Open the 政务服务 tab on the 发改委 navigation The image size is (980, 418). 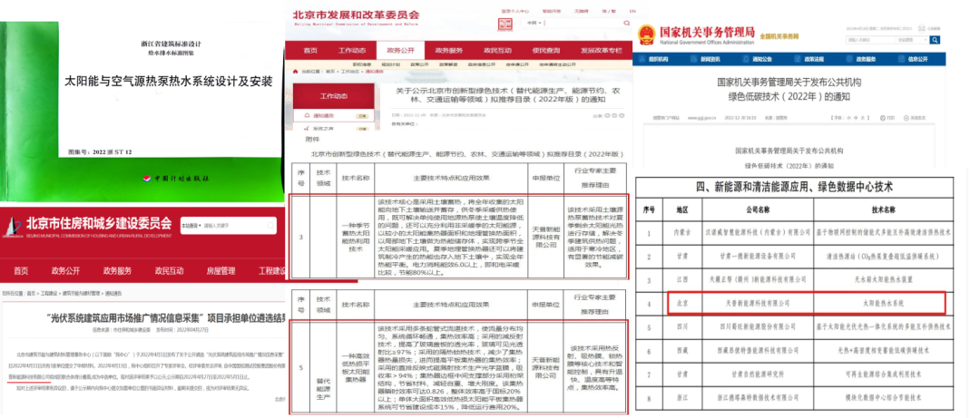pyautogui.click(x=449, y=51)
